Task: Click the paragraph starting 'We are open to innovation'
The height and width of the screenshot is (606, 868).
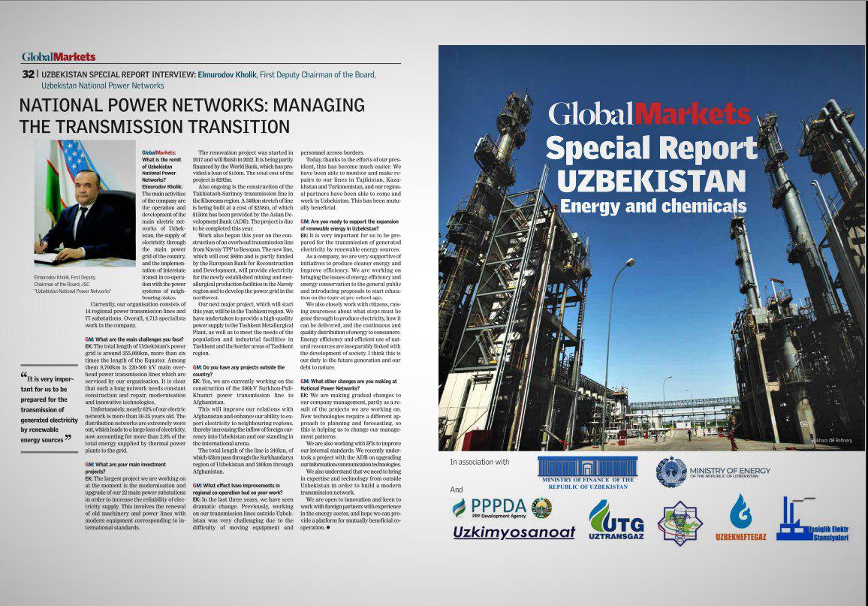Action: point(351,513)
